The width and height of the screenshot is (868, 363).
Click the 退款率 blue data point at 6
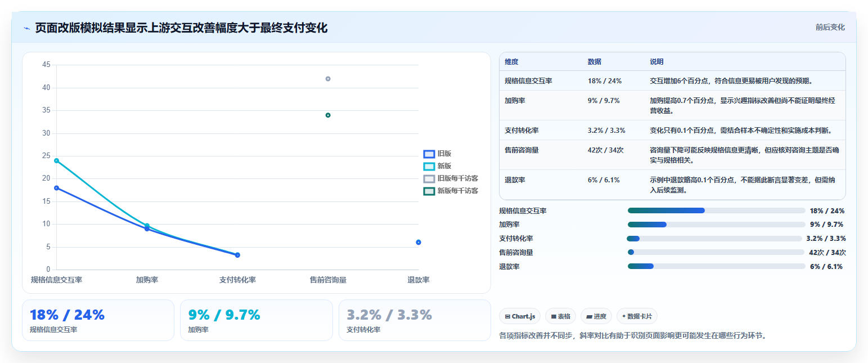[x=419, y=243]
